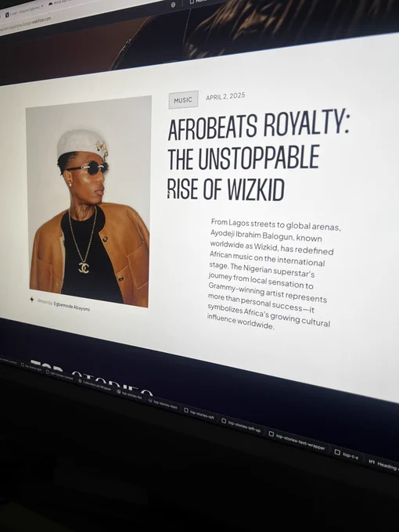Select Collection List Wrapper breadcrumb item
Screen dimensions: 399x532
(95, 386)
